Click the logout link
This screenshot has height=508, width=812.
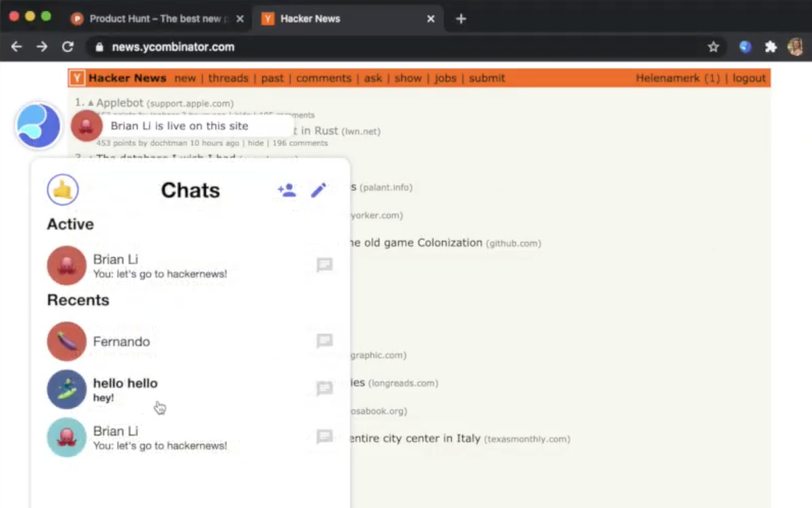click(x=749, y=78)
